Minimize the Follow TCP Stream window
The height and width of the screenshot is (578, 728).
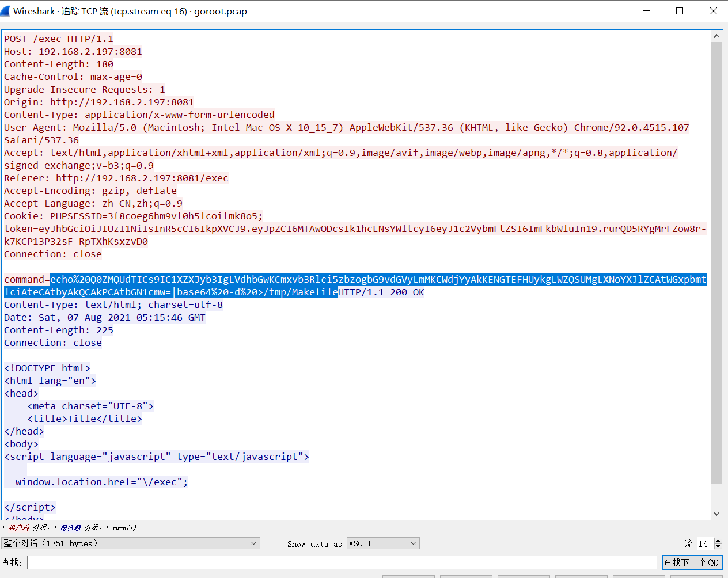(646, 11)
